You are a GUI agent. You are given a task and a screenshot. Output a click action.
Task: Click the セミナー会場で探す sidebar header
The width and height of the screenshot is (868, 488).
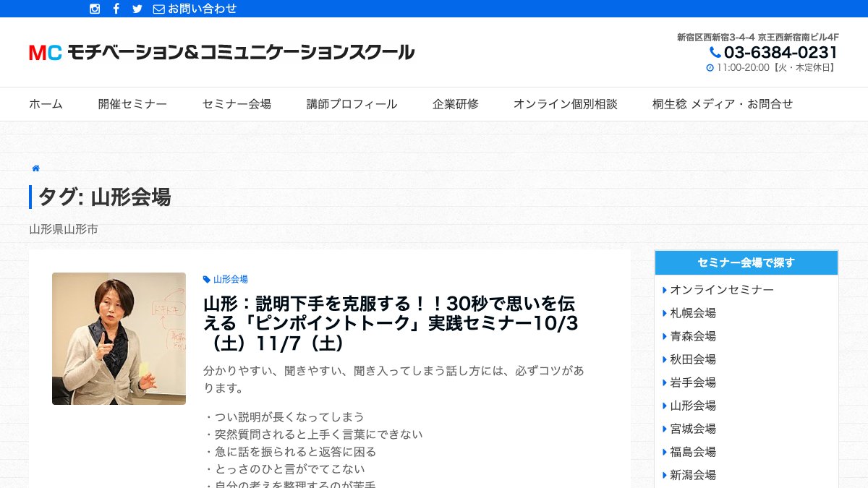746,262
